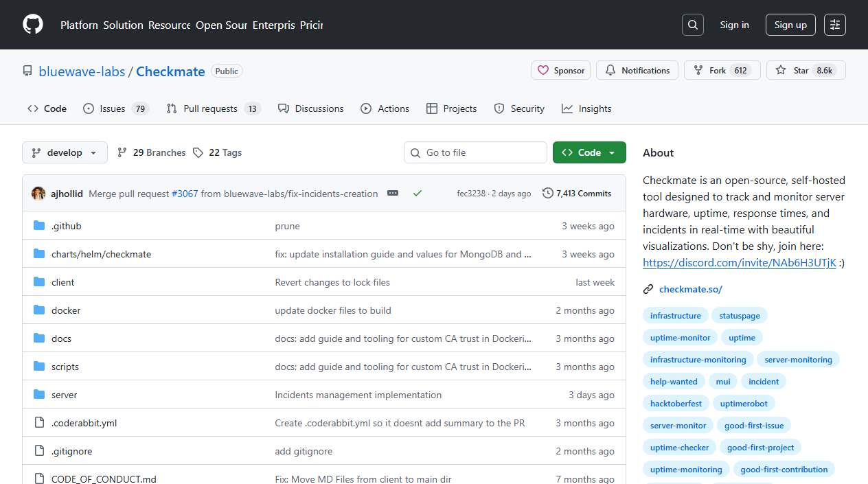Click the Sign up button

(790, 25)
